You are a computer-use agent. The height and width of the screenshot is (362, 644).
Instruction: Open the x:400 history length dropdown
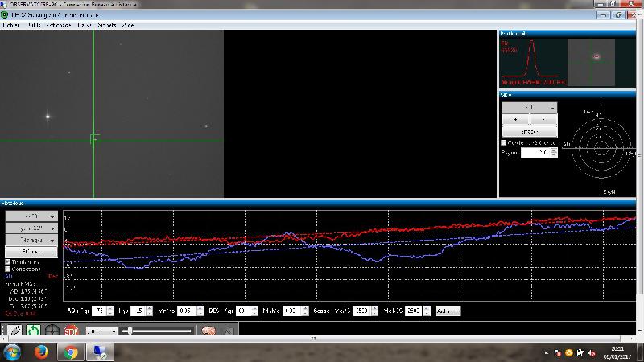[x=31, y=216]
